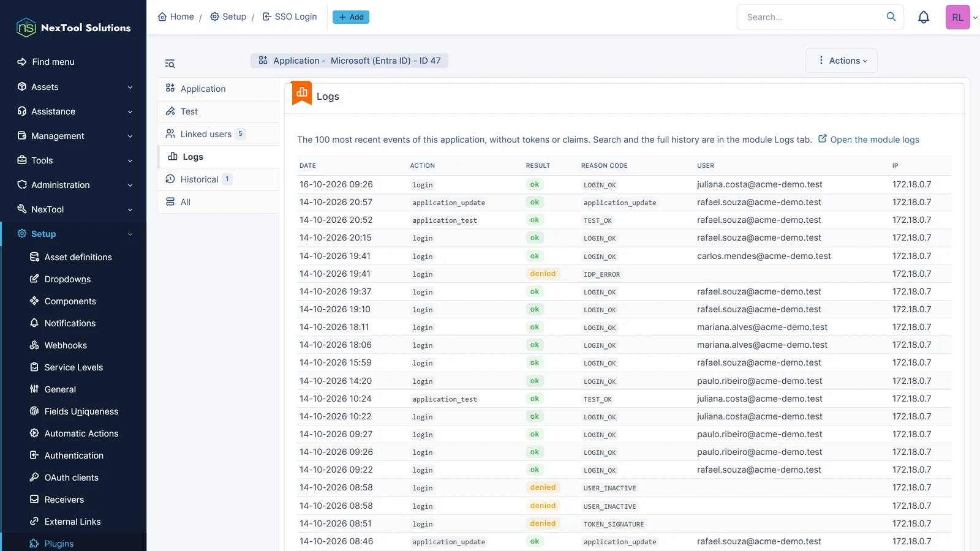This screenshot has width=980, height=551.
Task: Click the Home breadcrumb house icon
Action: pos(162,17)
